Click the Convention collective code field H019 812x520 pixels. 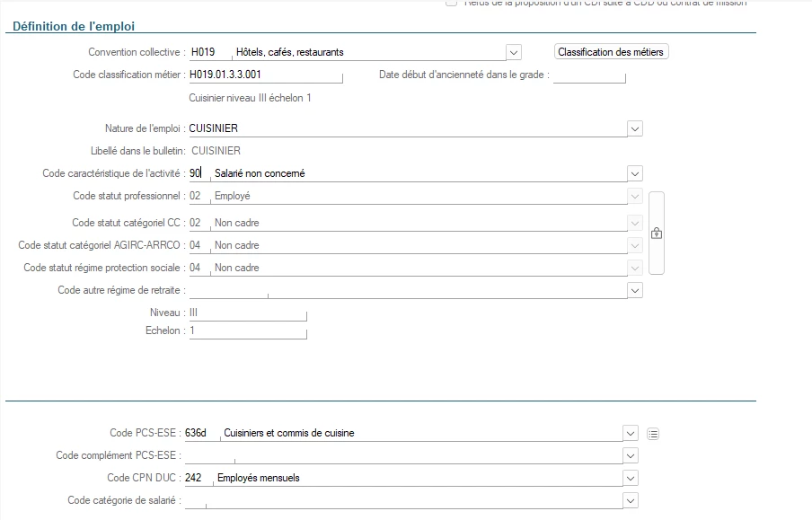coord(207,52)
